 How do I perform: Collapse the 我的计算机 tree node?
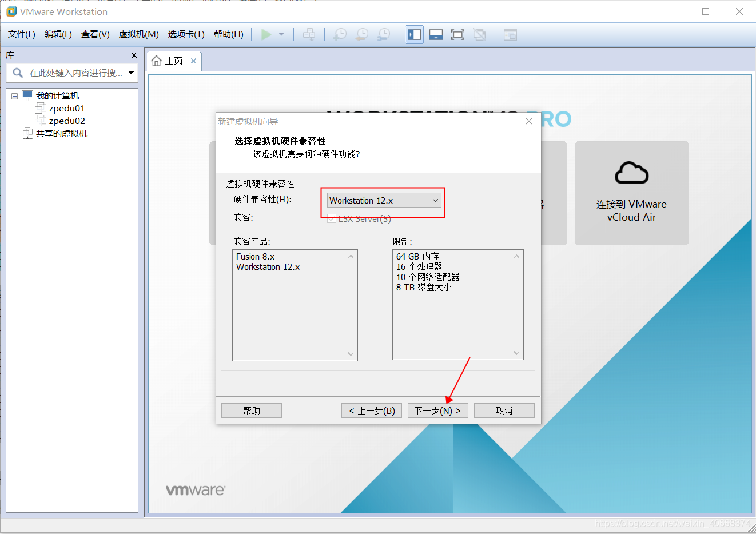[x=15, y=96]
